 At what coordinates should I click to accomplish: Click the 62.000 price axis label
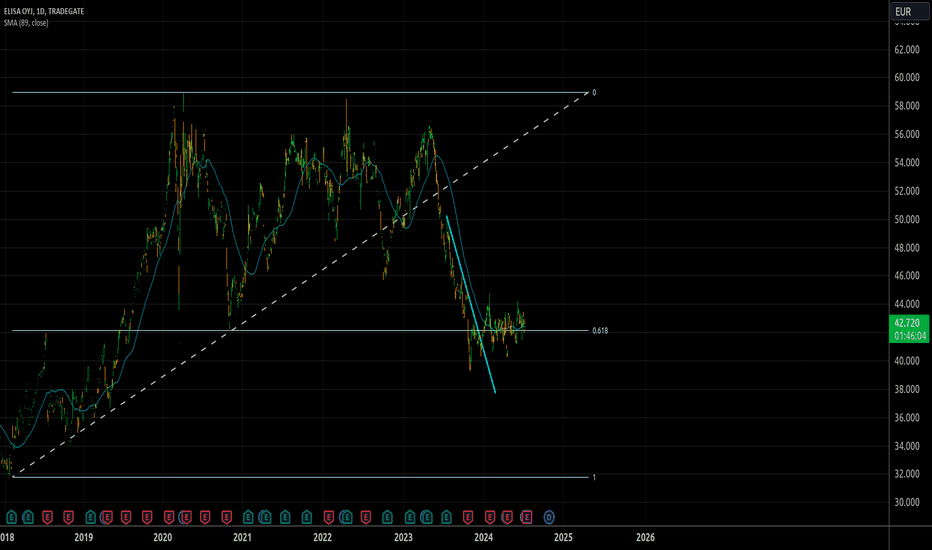(907, 49)
